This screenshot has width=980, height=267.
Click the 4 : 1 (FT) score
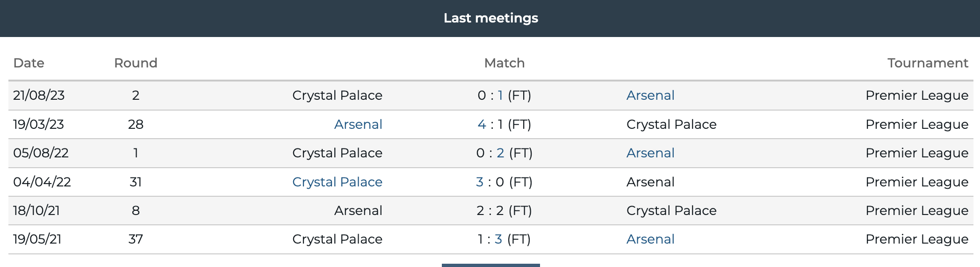[x=504, y=124]
